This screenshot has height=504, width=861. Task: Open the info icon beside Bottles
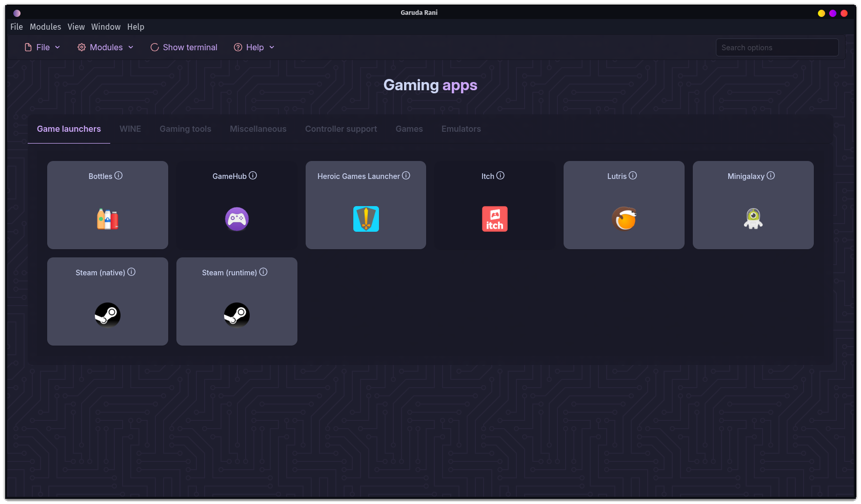(118, 175)
